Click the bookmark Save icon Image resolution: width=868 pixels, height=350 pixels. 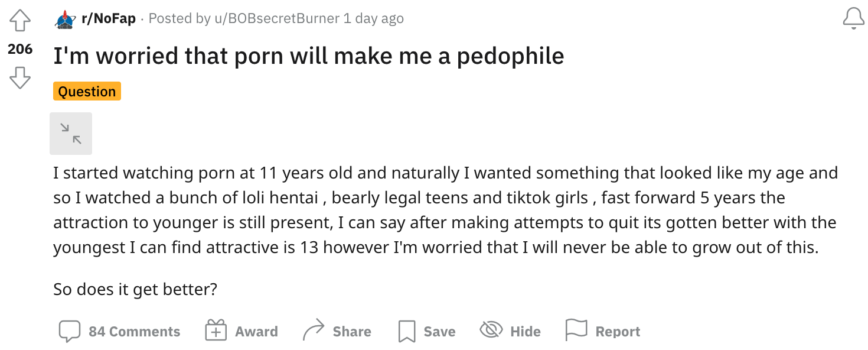click(x=407, y=331)
